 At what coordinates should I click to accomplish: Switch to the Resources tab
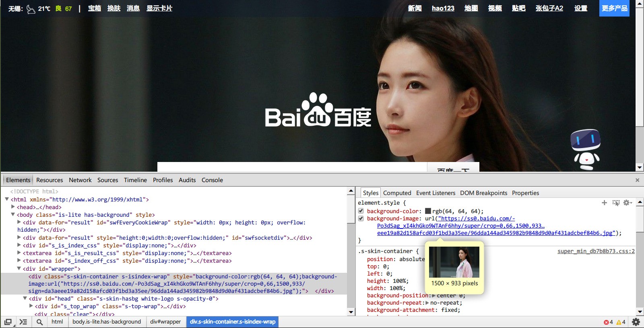[50, 180]
